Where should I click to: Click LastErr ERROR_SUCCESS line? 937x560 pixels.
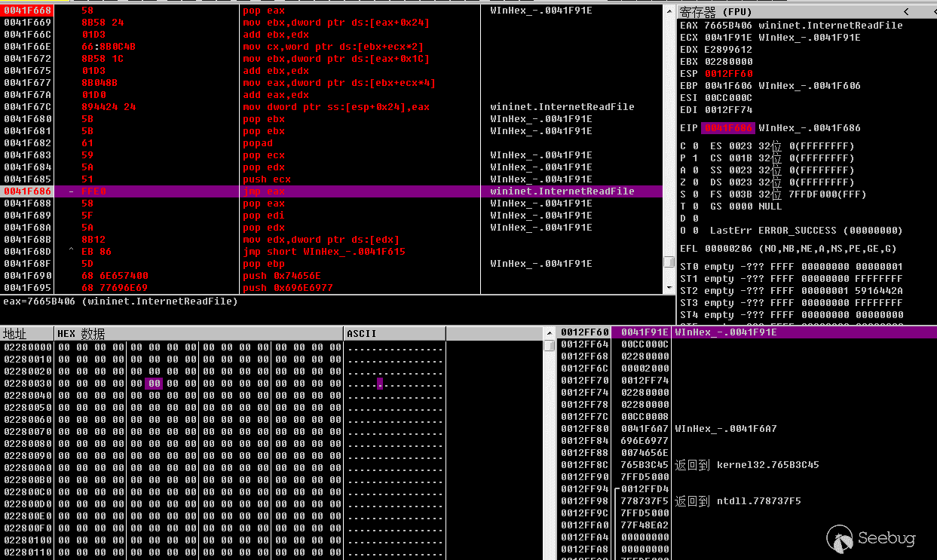click(x=807, y=231)
